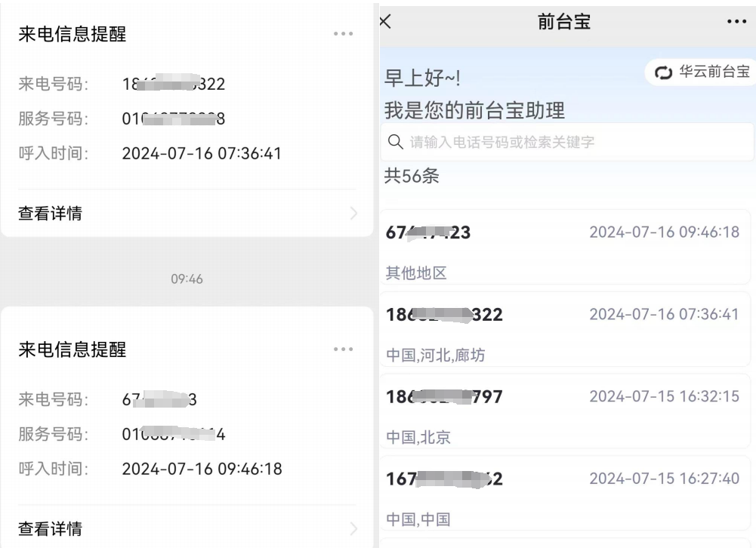Click 查看详情 on the 09:46:18 reminder card
This screenshot has width=756, height=548.
(51, 528)
